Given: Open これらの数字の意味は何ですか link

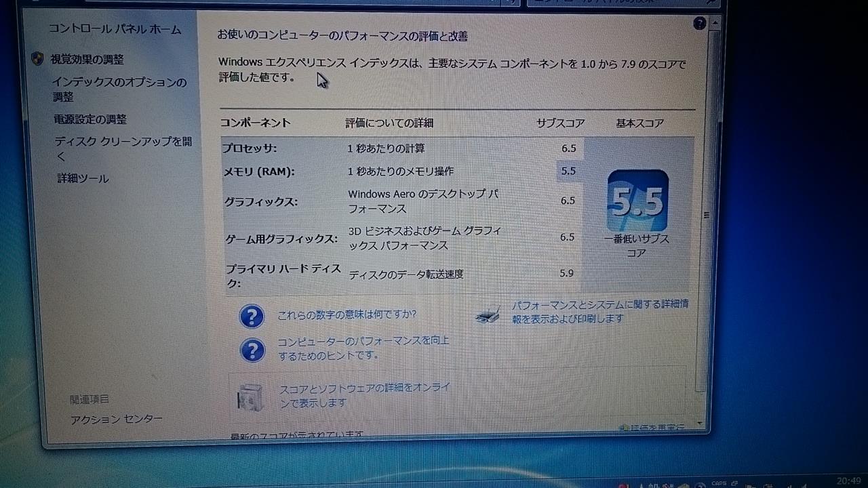Looking at the screenshot, I should 347,314.
